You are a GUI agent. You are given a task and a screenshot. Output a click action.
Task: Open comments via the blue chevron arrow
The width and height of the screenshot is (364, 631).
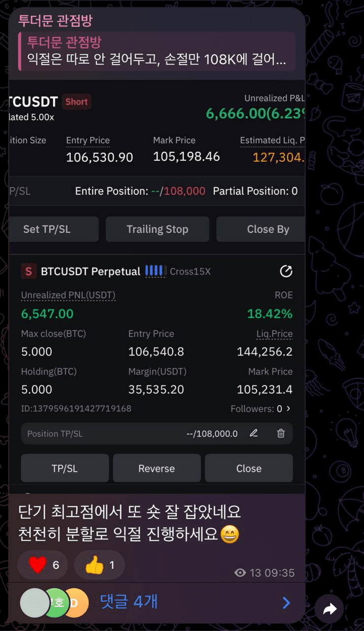pyautogui.click(x=286, y=602)
